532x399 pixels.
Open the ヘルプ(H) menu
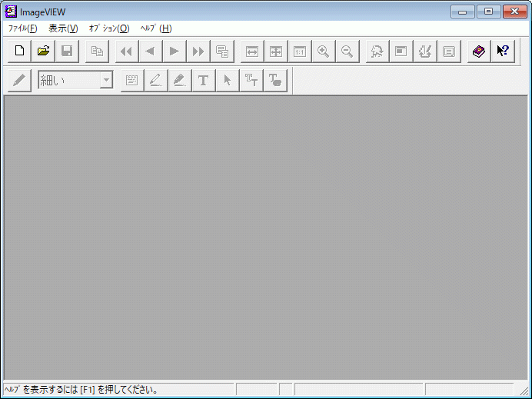pyautogui.click(x=156, y=28)
